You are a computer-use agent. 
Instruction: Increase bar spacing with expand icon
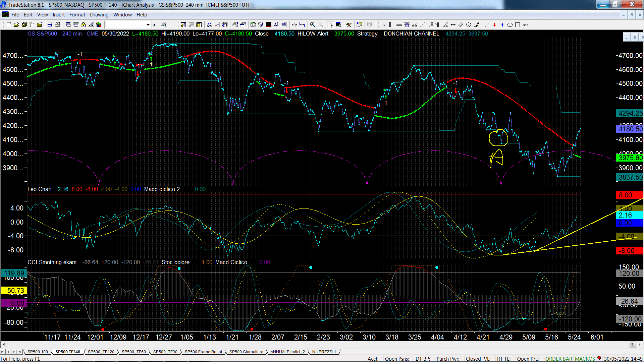tap(302, 25)
